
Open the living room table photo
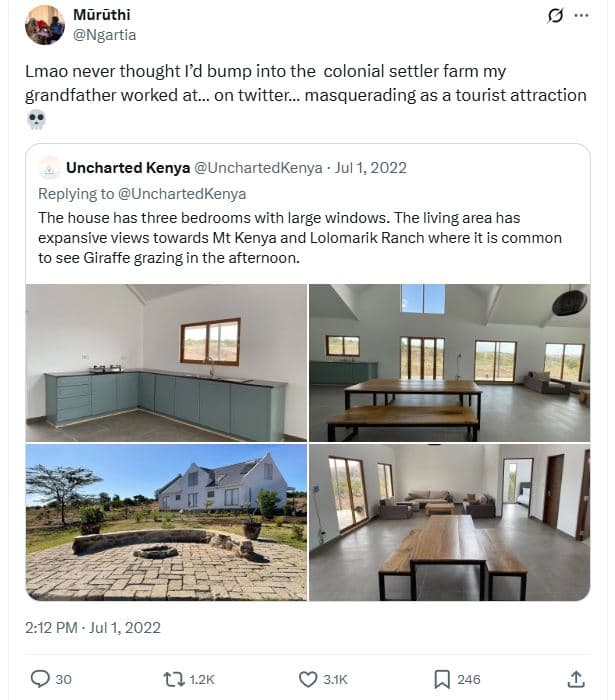[449, 522]
